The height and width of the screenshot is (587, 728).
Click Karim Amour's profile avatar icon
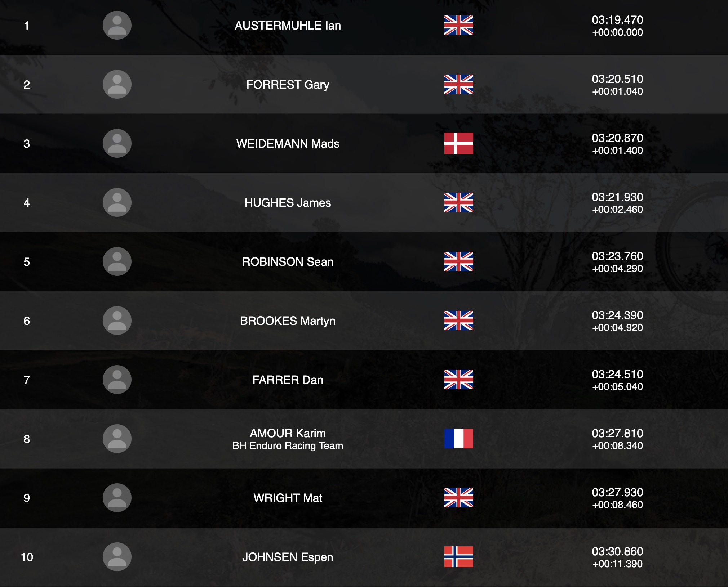(117, 439)
